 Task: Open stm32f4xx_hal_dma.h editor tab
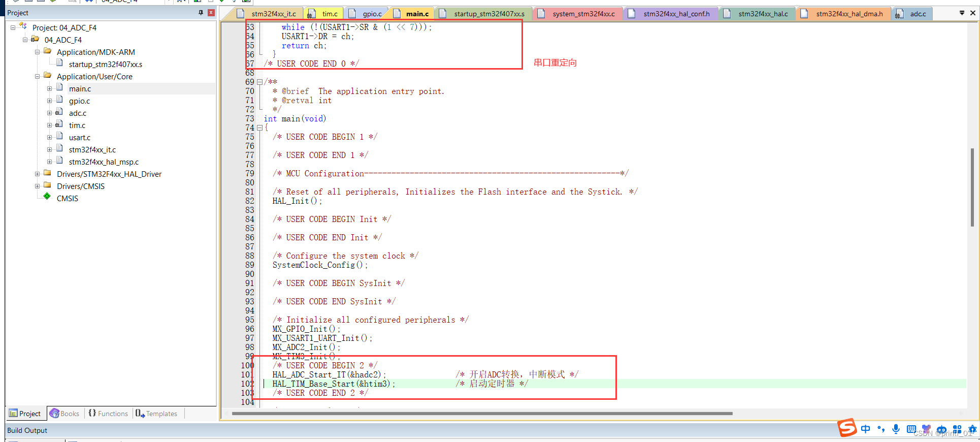pos(843,14)
